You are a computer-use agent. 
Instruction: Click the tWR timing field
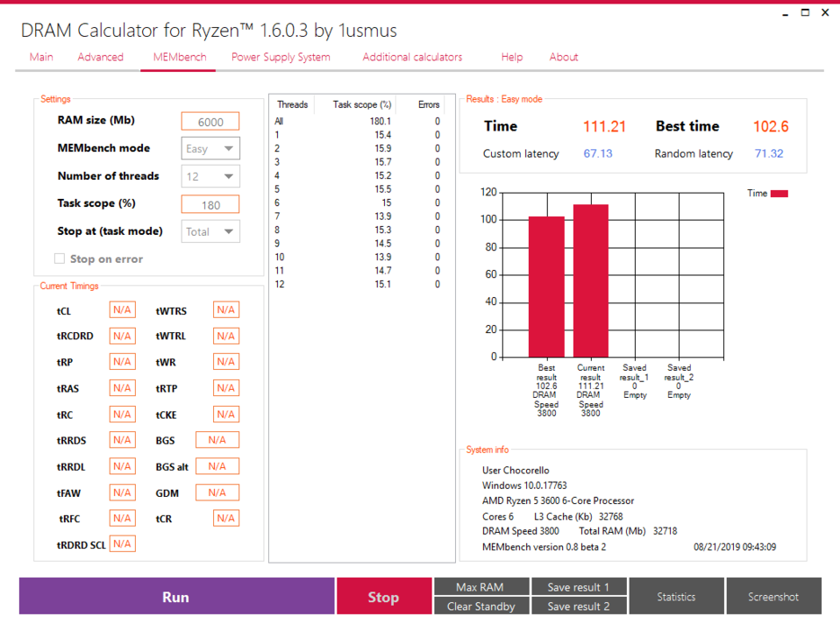pyautogui.click(x=226, y=362)
